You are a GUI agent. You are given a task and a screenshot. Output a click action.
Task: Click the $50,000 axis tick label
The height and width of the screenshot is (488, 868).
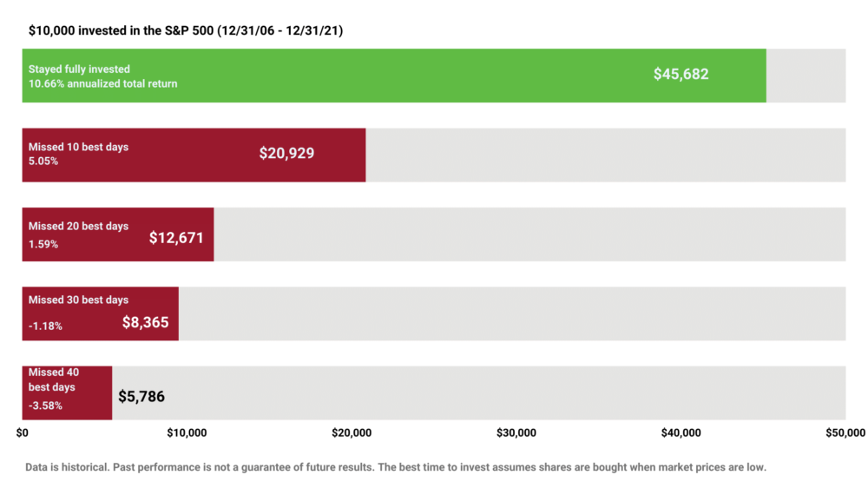[844, 432]
